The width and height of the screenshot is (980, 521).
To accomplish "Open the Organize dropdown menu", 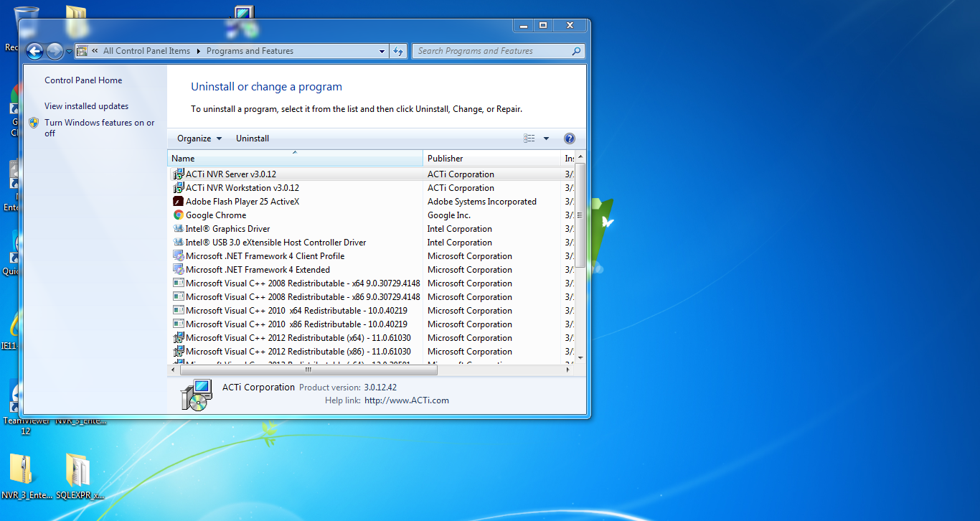I will (199, 139).
